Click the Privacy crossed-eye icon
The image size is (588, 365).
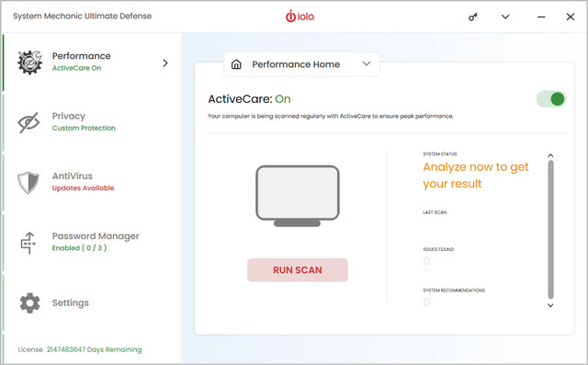(x=28, y=122)
